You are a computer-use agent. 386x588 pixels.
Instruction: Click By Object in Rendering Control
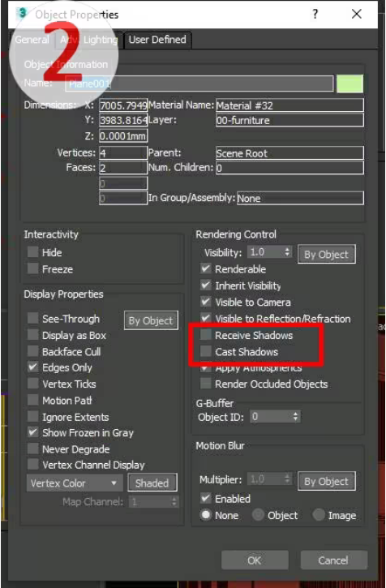(x=326, y=255)
